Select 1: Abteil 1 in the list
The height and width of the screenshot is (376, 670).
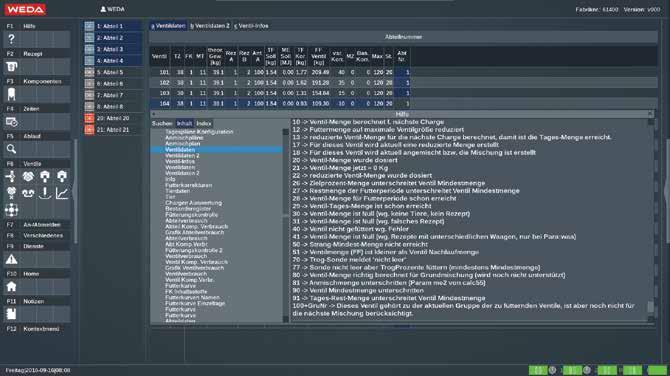coord(113,26)
